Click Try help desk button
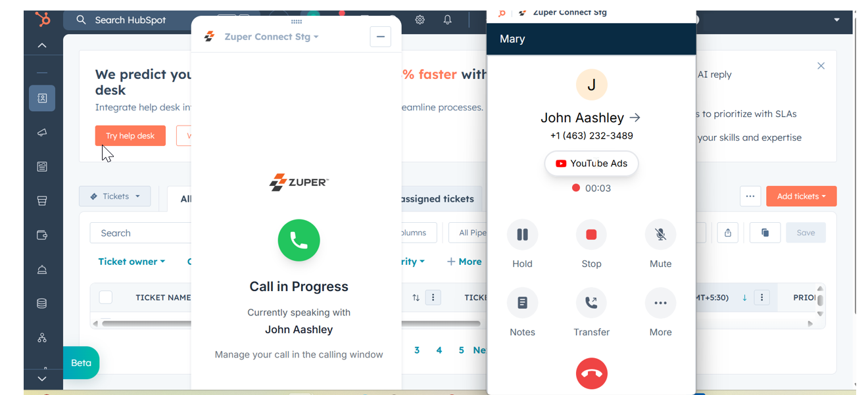The width and height of the screenshot is (868, 395). 130,135
